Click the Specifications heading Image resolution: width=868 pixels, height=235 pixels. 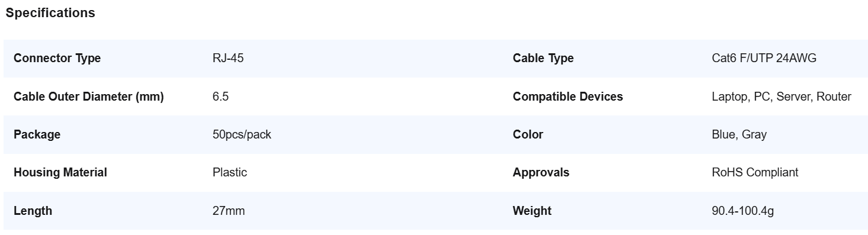coord(50,13)
